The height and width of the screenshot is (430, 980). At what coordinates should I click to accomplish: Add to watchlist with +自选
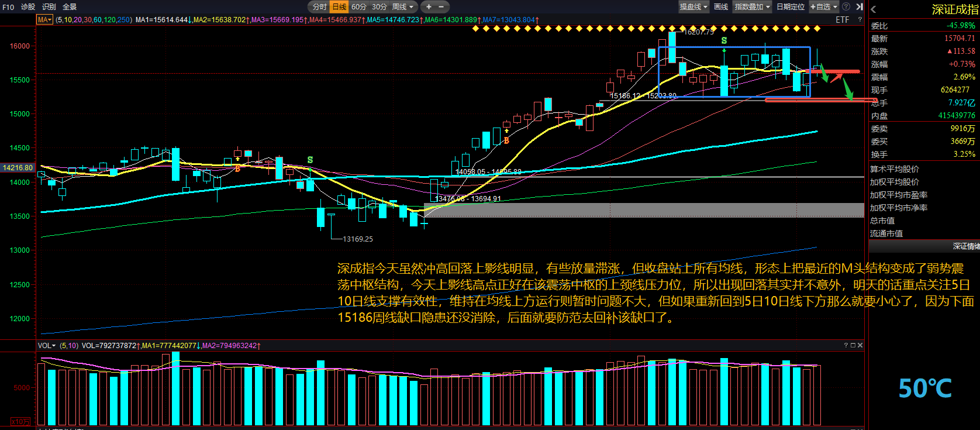point(820,7)
